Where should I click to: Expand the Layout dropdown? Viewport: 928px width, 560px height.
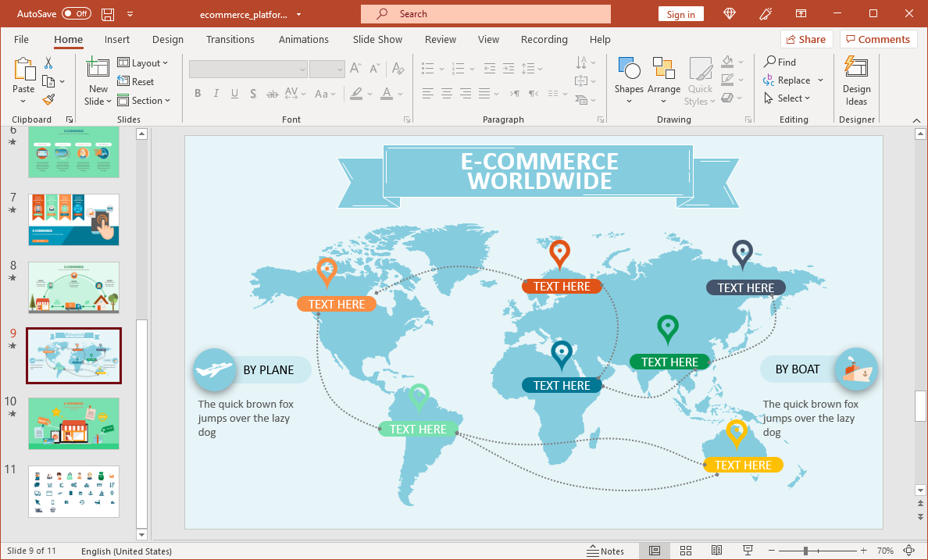pos(144,63)
